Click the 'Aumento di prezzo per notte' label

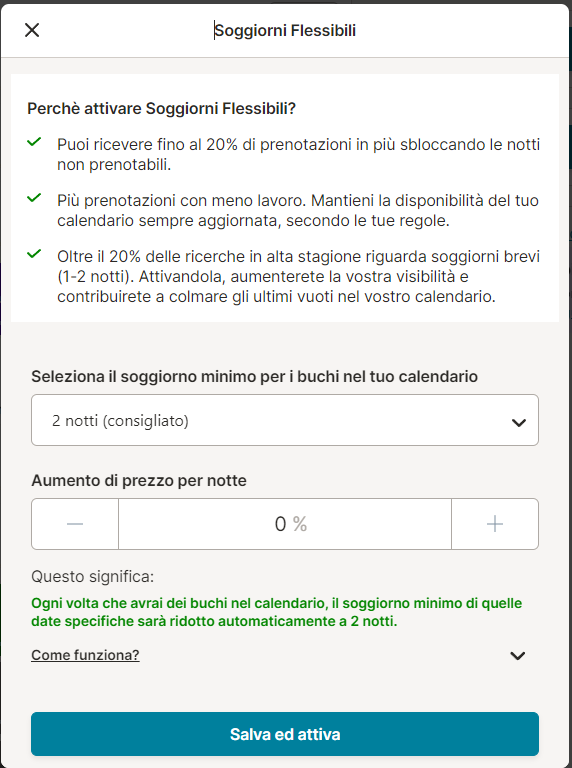pos(139,480)
